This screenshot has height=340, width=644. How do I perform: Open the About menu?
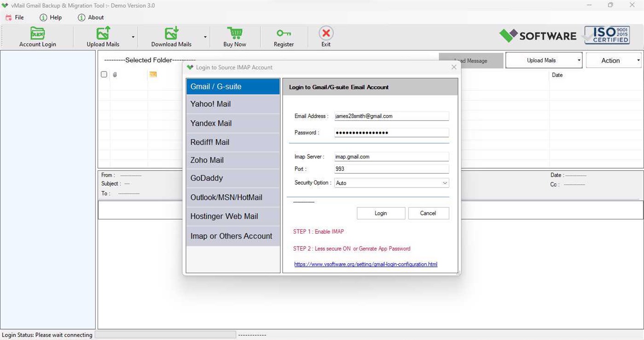tap(96, 18)
